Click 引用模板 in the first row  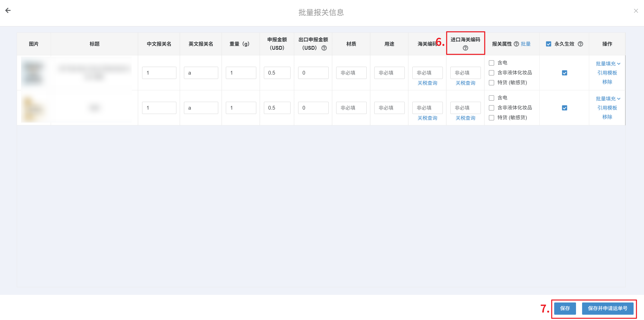coord(607,73)
